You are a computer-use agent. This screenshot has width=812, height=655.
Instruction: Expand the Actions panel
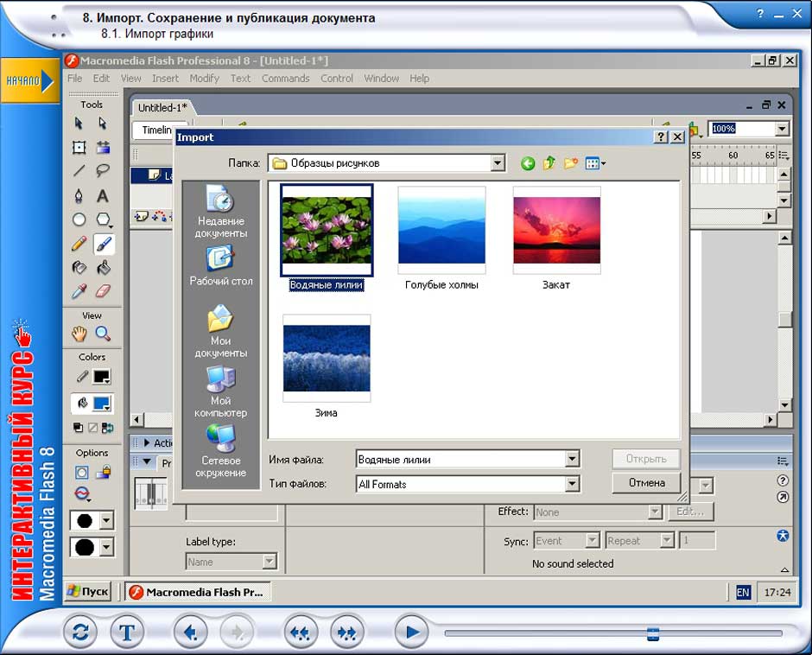tap(147, 442)
